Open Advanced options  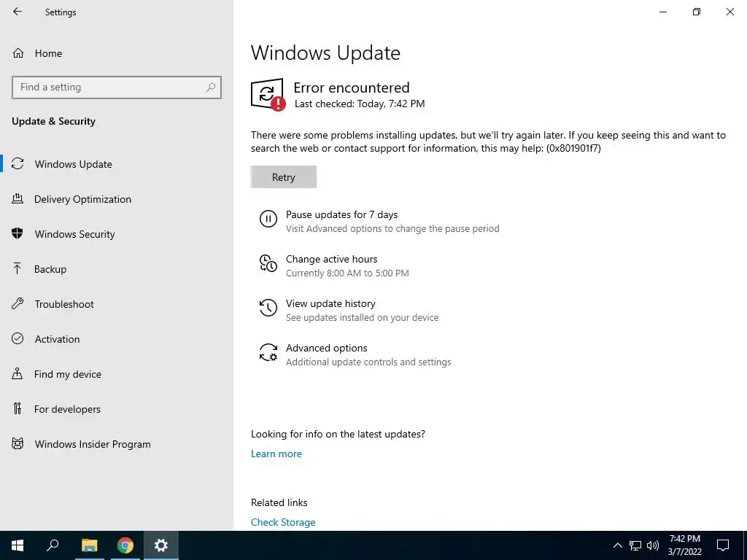coord(326,348)
